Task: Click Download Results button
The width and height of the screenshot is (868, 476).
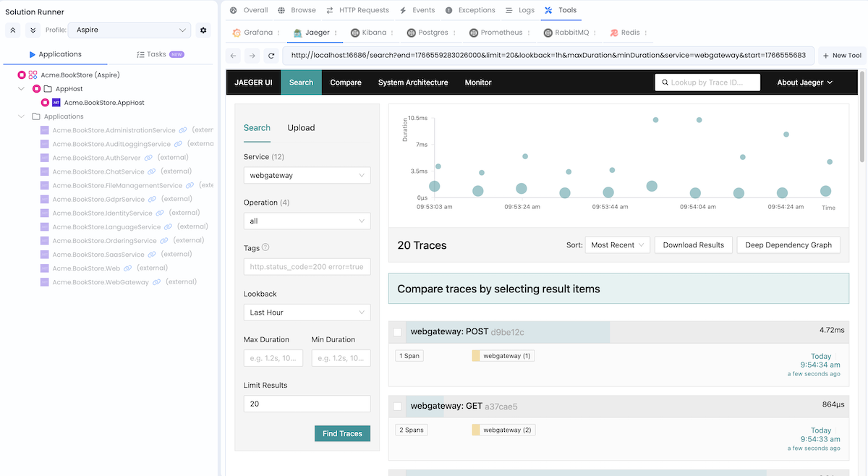Action: pyautogui.click(x=694, y=245)
